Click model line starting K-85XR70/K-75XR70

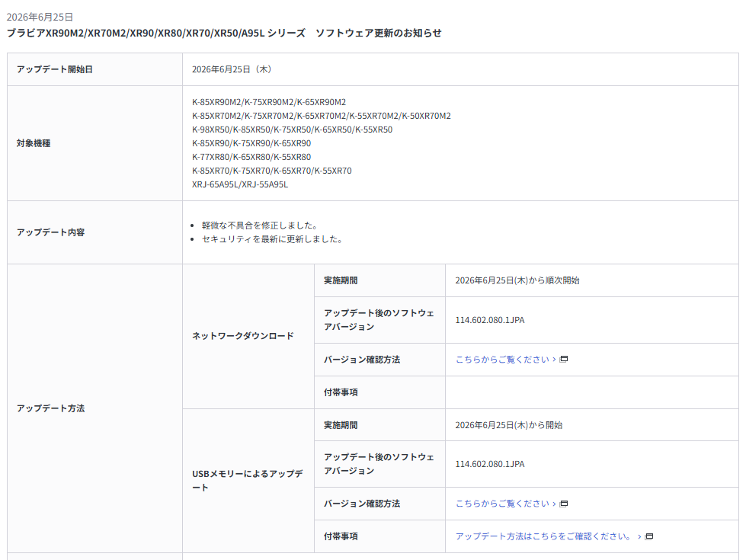point(272,171)
